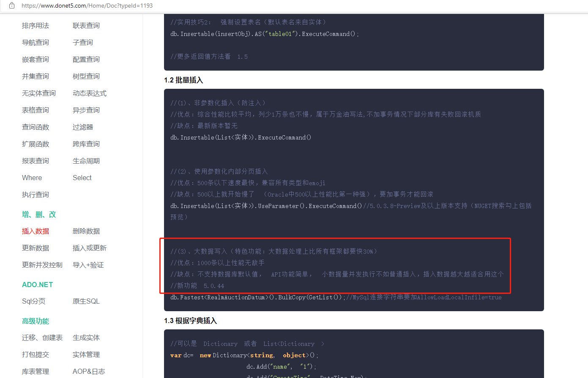The height and width of the screenshot is (378, 588).
Task: Open the 联表查询 query page
Action: tap(86, 25)
